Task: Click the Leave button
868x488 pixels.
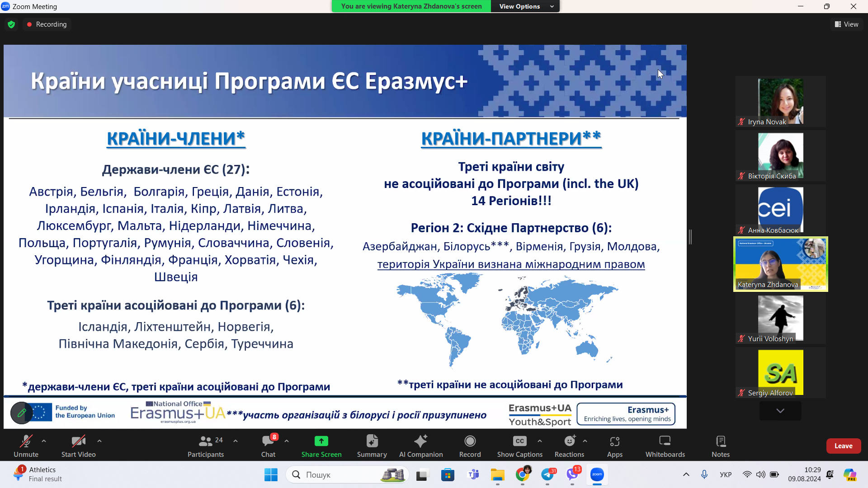Action: (x=843, y=446)
